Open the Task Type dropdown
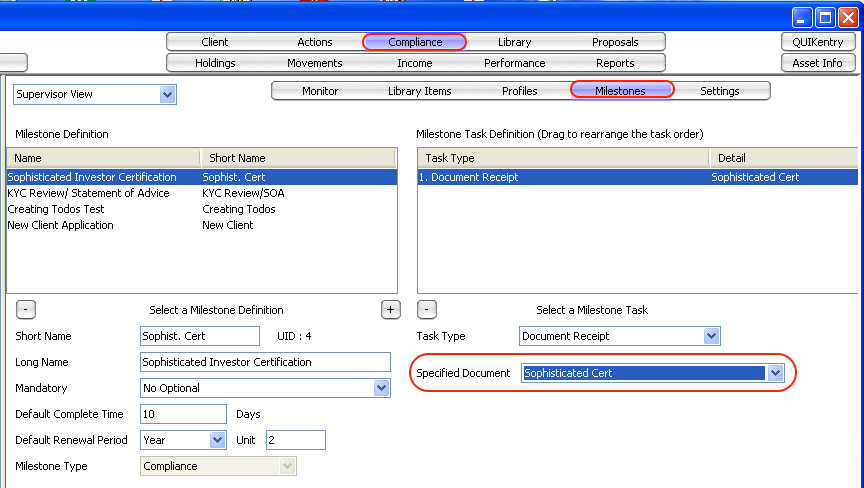864x488 pixels. (x=710, y=337)
